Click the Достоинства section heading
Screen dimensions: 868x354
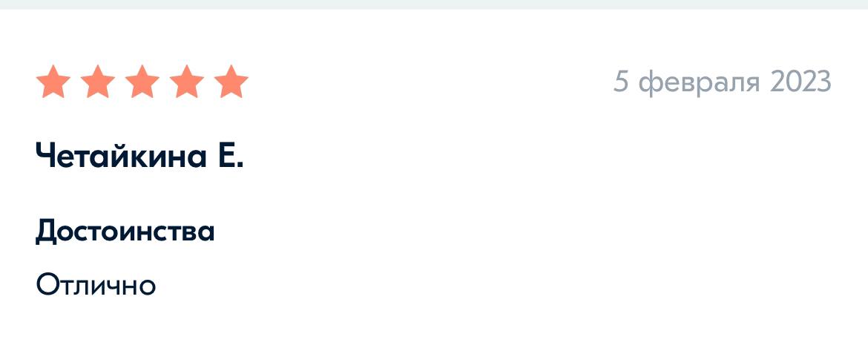(x=125, y=232)
